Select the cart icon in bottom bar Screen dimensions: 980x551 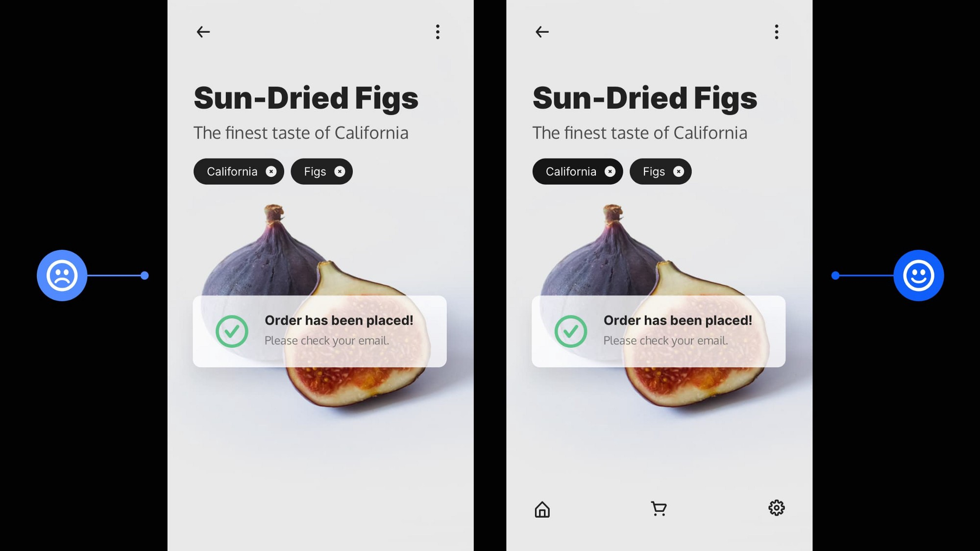658,508
